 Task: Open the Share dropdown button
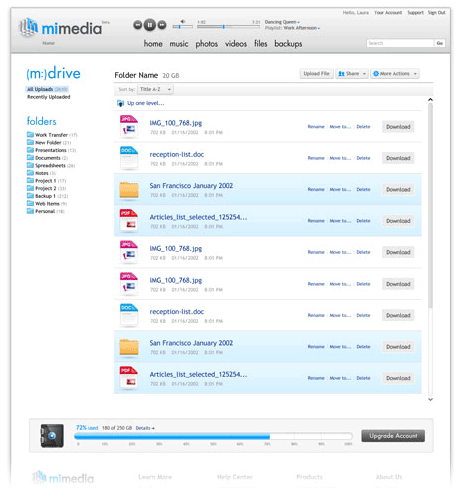(x=352, y=74)
